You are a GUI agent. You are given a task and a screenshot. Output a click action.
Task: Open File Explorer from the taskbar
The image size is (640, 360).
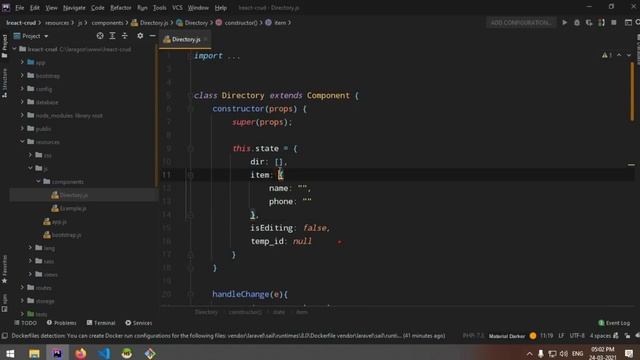(34, 353)
